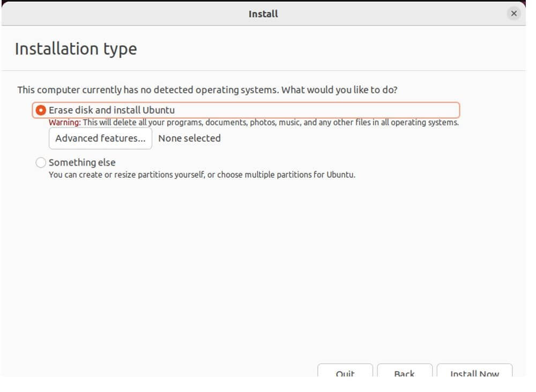
Task: Open the Advanced features dialog
Action: click(100, 138)
